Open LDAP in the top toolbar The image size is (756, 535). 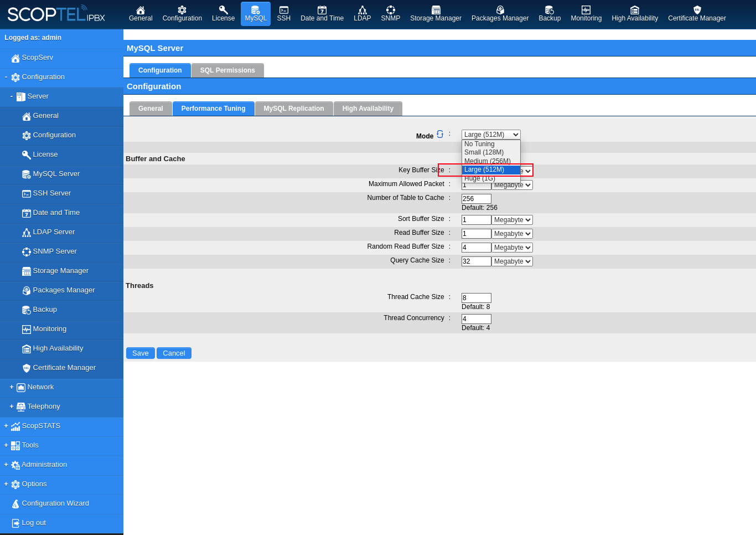(x=363, y=14)
